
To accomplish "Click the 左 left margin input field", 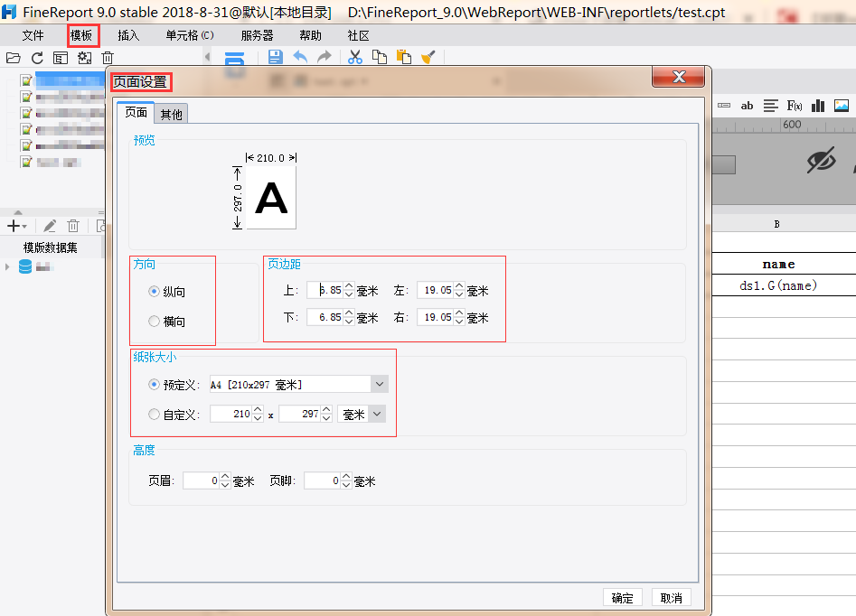I will 435,290.
